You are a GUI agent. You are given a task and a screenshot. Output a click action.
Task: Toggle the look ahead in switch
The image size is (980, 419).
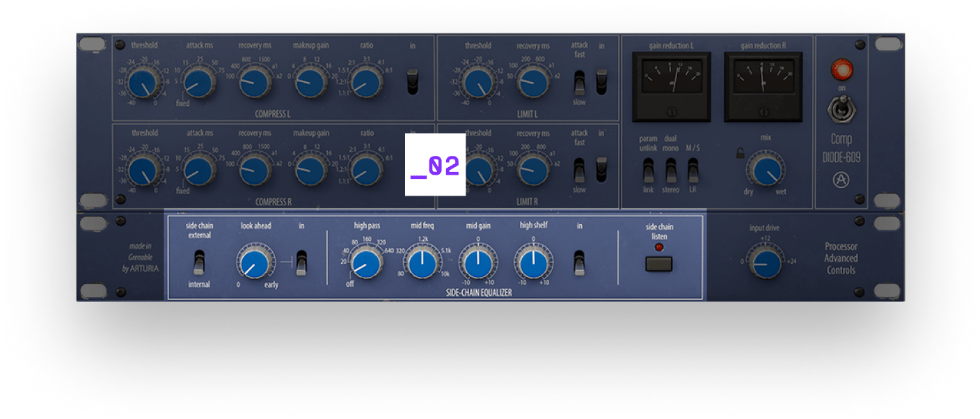[x=301, y=262]
